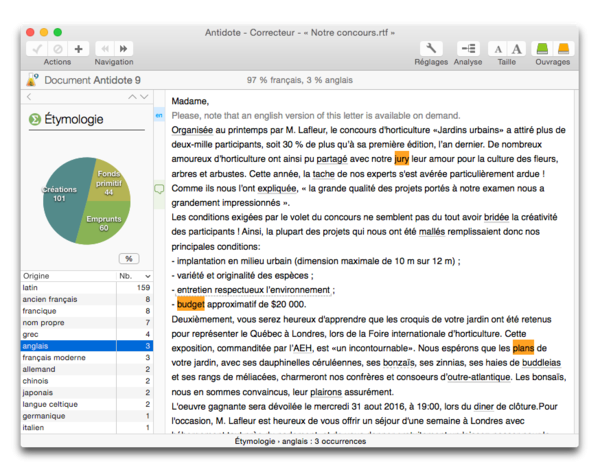
Task: Decrease text size with small A
Action: coord(498,49)
